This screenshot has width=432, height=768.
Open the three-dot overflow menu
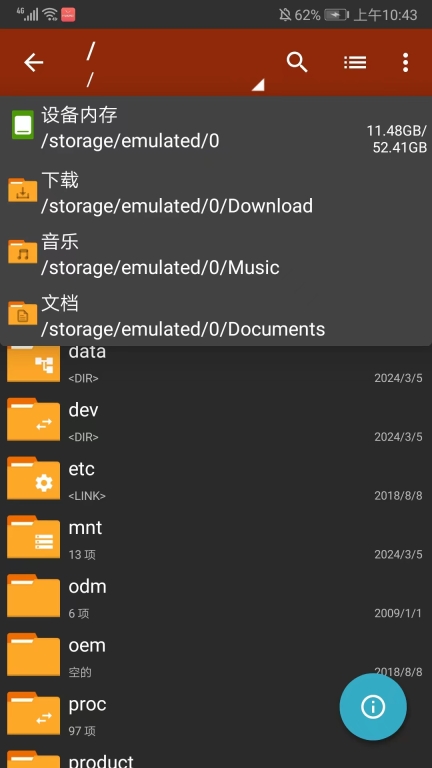pos(405,63)
